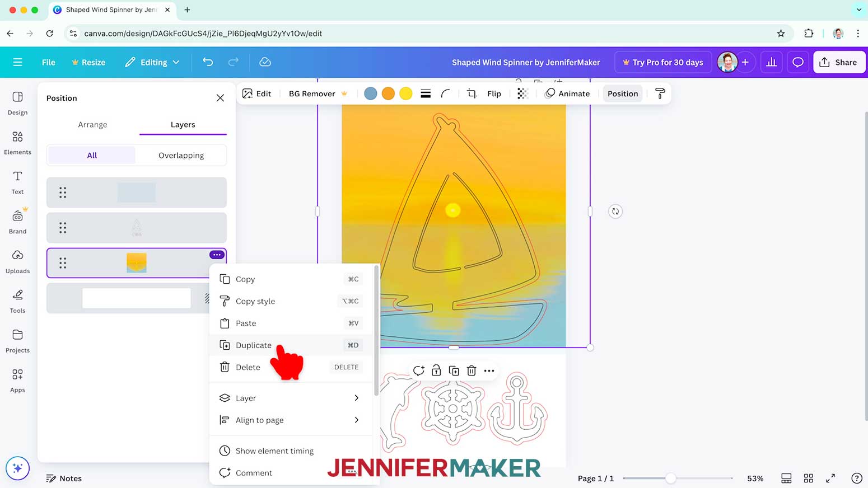Open the transparency checkerboard control
The height and width of the screenshot is (488, 868).
[x=522, y=93]
